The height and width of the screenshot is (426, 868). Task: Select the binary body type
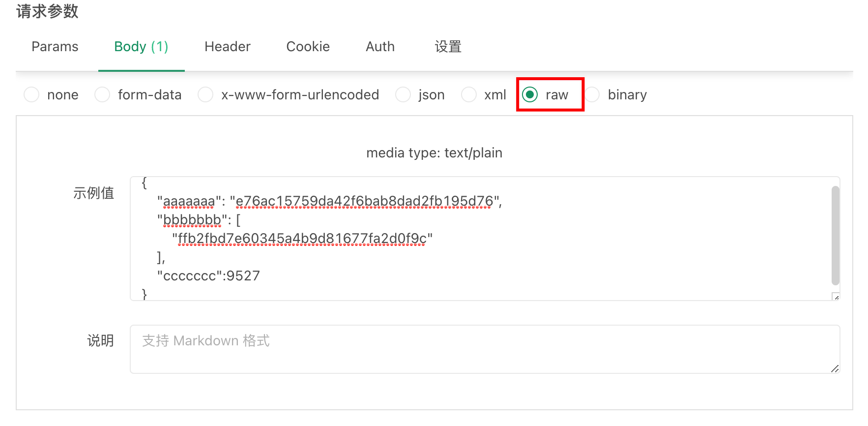coord(592,94)
